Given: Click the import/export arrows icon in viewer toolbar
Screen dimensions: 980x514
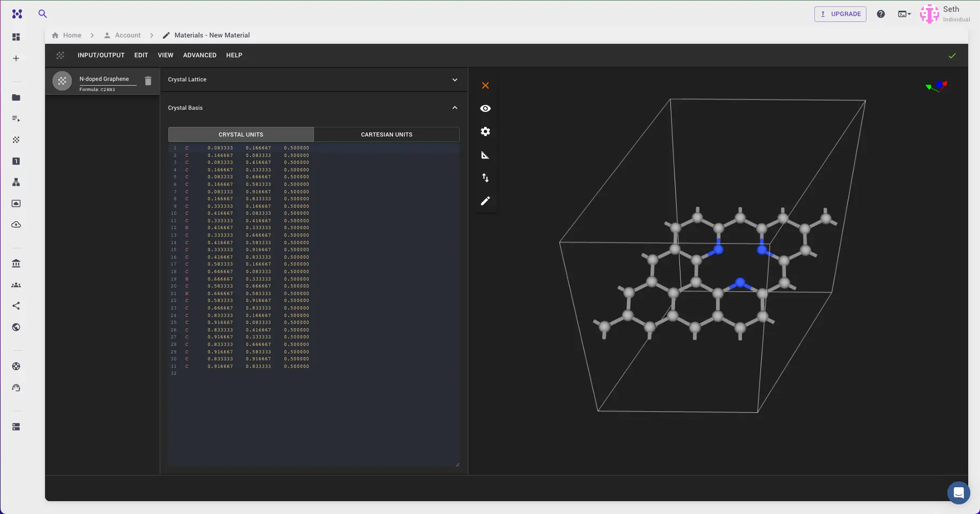Looking at the screenshot, I should (485, 178).
